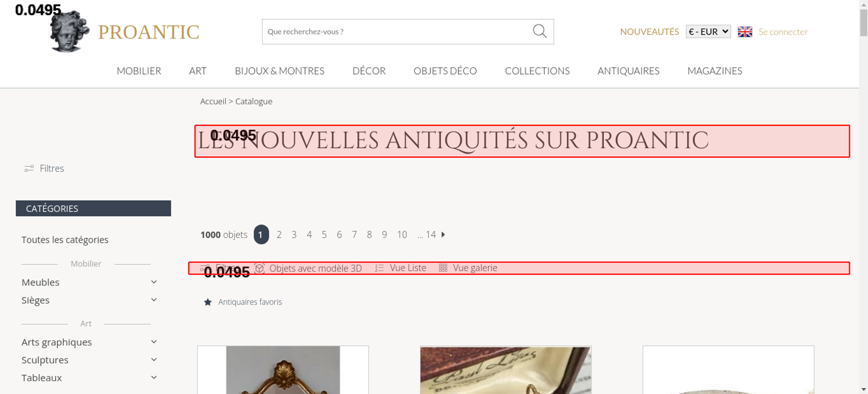
Task: Expand the Meubles category
Action: pos(154,282)
